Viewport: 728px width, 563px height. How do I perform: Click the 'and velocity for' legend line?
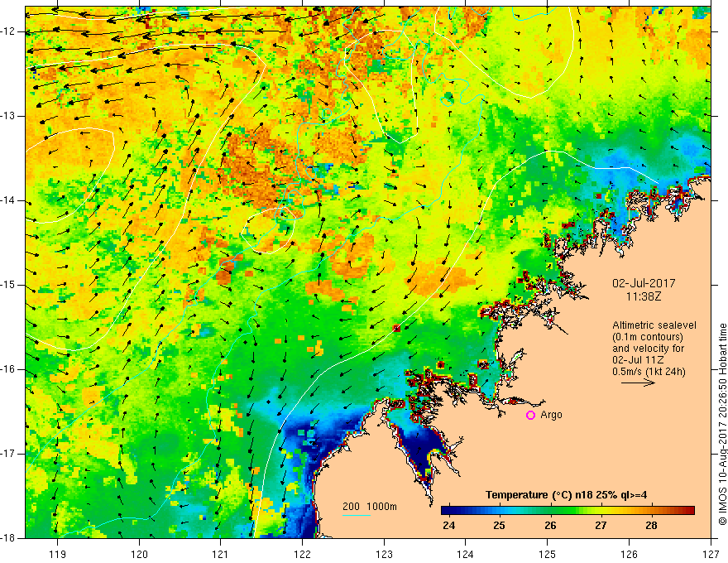[x=648, y=349]
